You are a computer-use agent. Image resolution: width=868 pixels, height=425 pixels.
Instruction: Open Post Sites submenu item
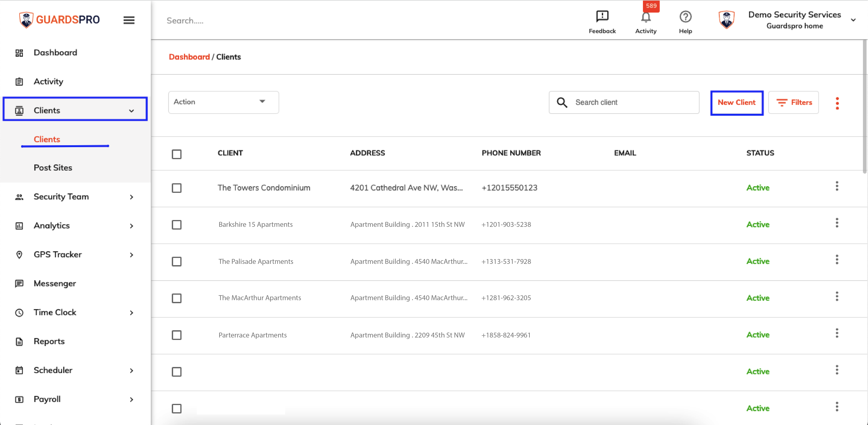(53, 168)
